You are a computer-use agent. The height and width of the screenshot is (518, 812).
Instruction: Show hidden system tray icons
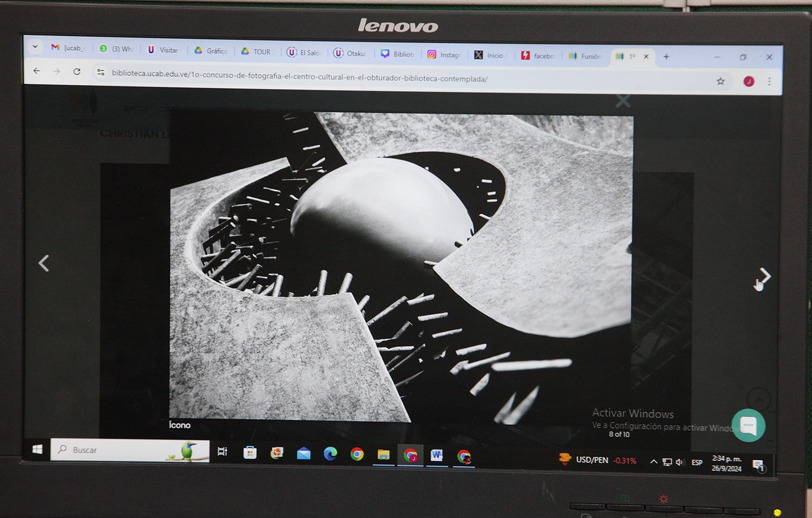pos(653,462)
